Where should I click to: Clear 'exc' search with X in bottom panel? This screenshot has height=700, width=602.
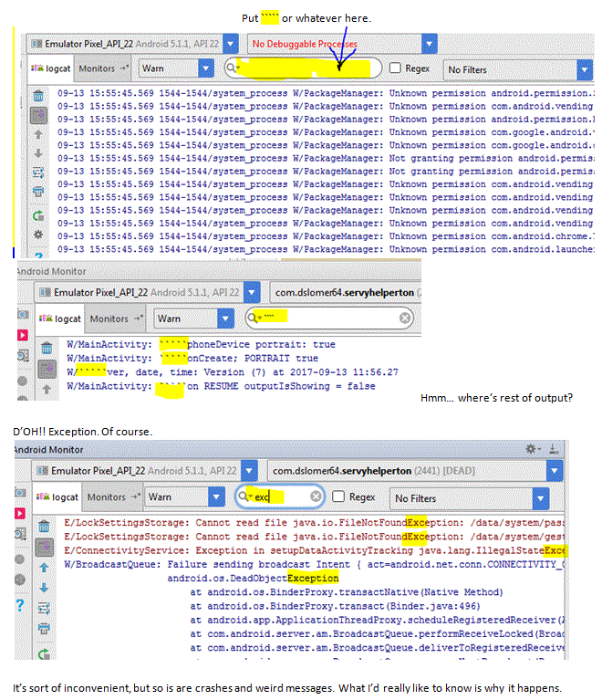tap(316, 496)
